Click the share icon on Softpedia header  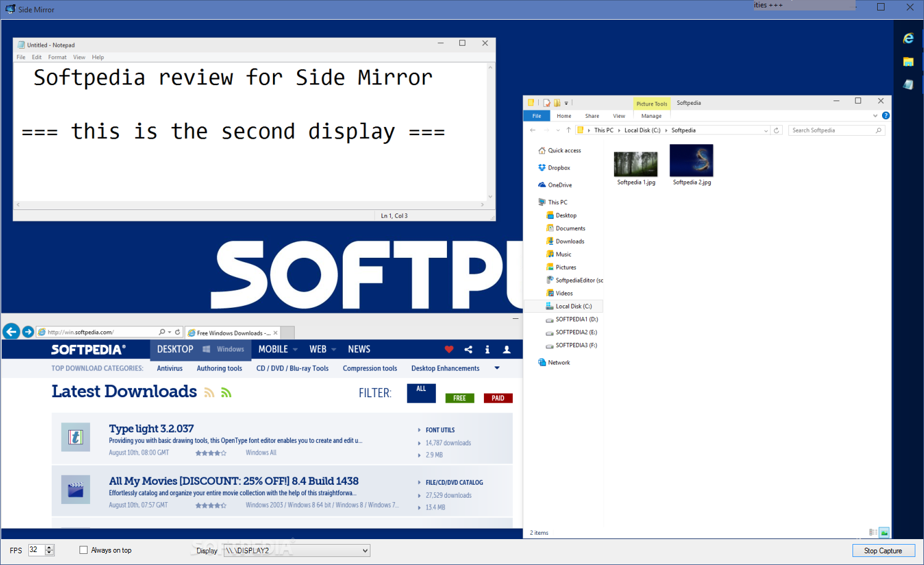pos(468,350)
